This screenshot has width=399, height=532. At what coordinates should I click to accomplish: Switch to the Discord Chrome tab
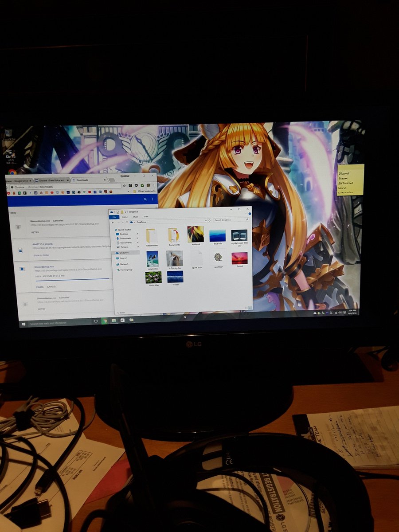pyautogui.click(x=51, y=180)
